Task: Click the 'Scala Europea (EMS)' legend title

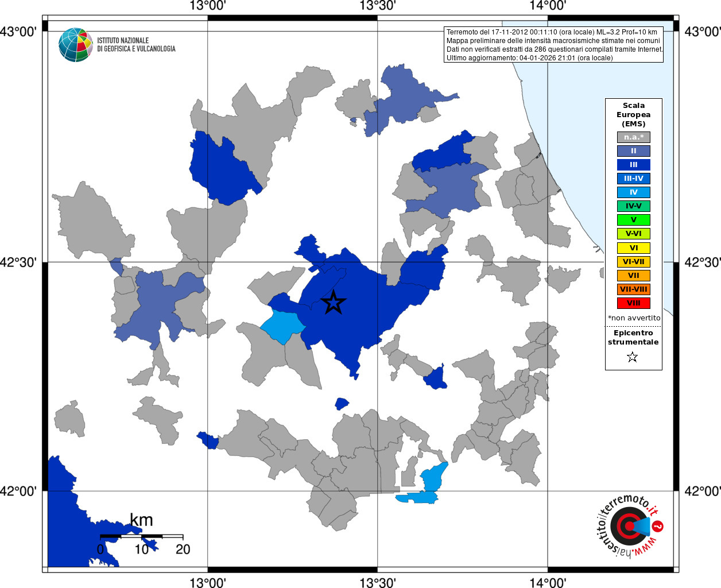Action: 634,114
